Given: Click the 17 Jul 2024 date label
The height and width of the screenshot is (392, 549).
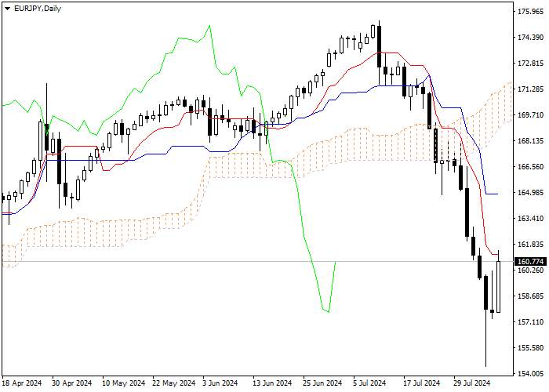Looking at the screenshot, I should [422, 383].
